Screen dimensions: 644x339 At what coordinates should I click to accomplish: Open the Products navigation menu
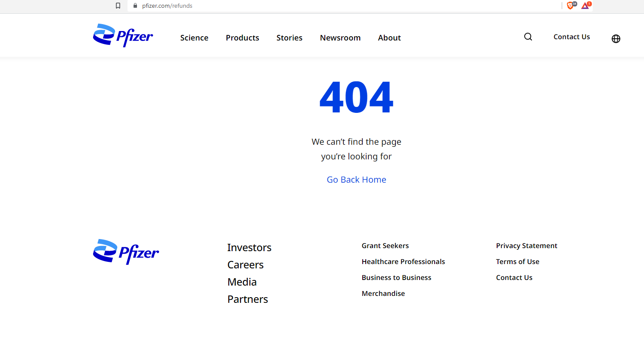[x=243, y=38]
